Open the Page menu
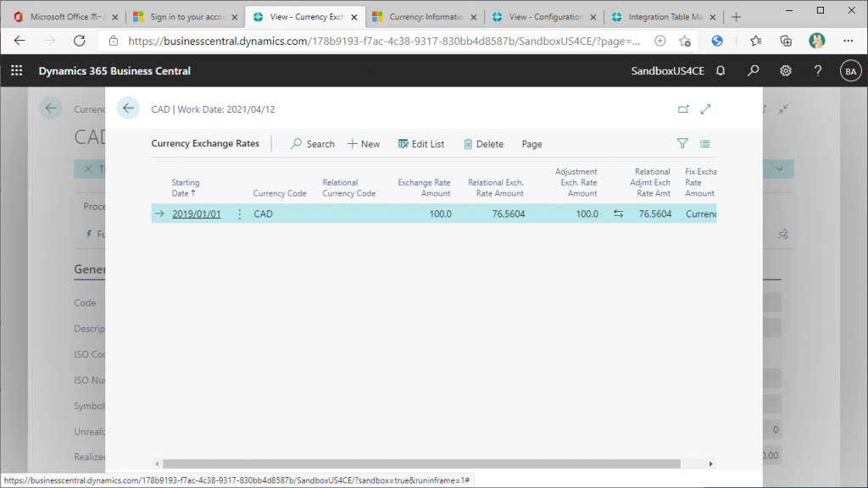This screenshot has width=868, height=488. [x=531, y=144]
